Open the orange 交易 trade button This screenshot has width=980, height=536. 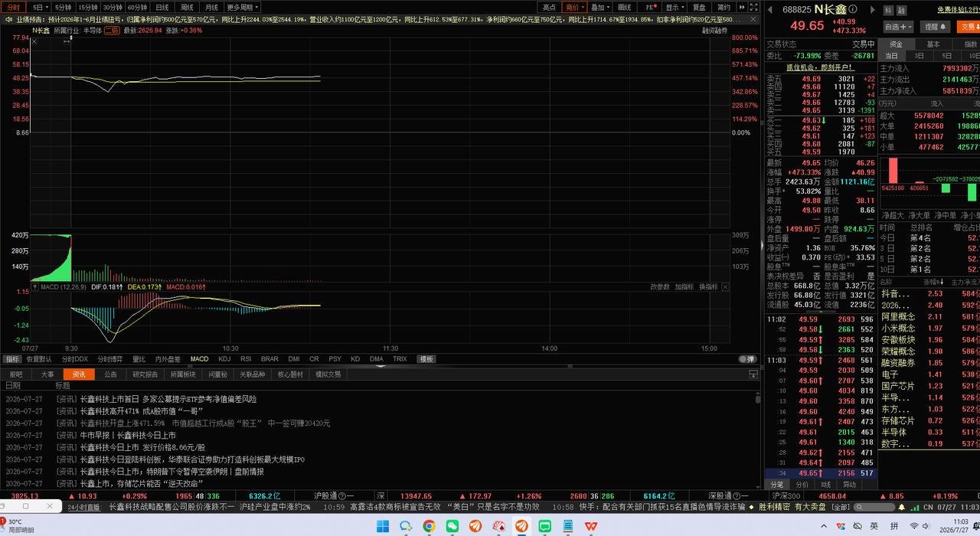967,26
